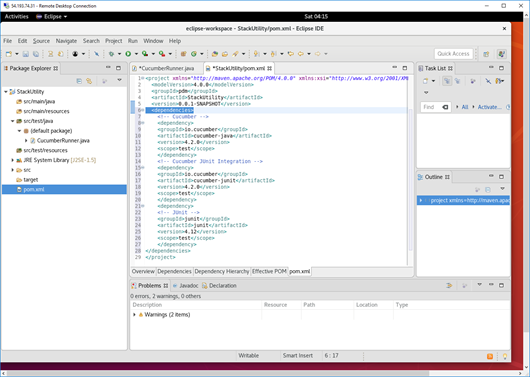Click the Forward navigation arrow icon

tap(317, 54)
